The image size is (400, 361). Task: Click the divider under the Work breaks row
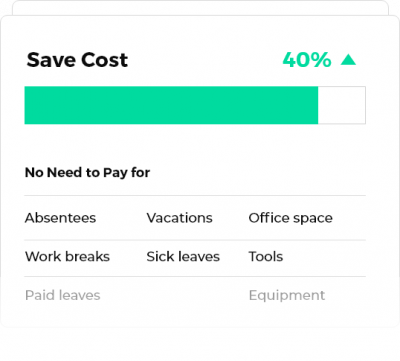(x=195, y=276)
